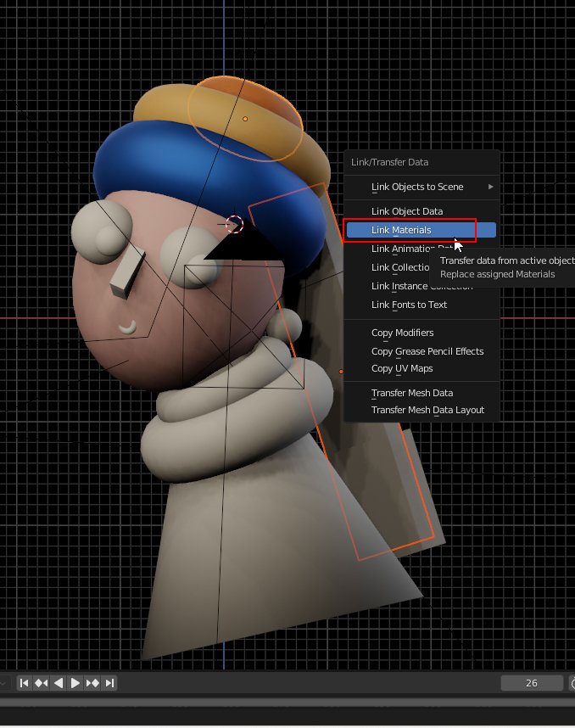575x728 pixels.
Task: Choose Copy UV Maps
Action: click(x=421, y=368)
